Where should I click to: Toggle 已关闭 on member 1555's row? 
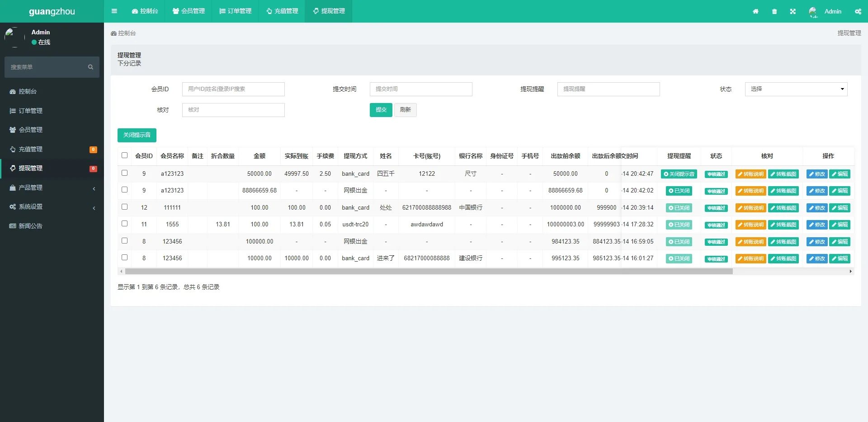pos(678,224)
